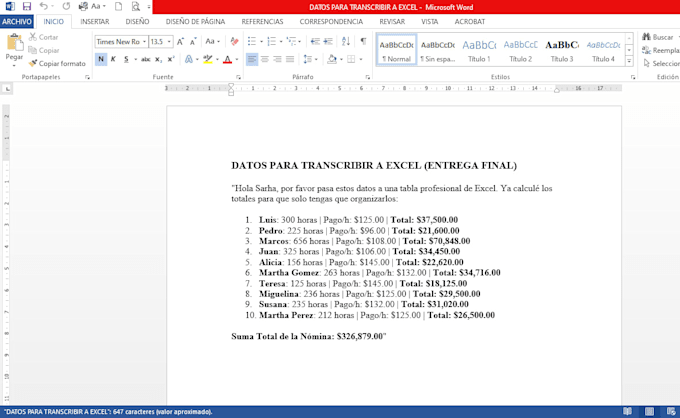680x418 pixels.
Task: Switch to the VISTA tab
Action: [429, 22]
